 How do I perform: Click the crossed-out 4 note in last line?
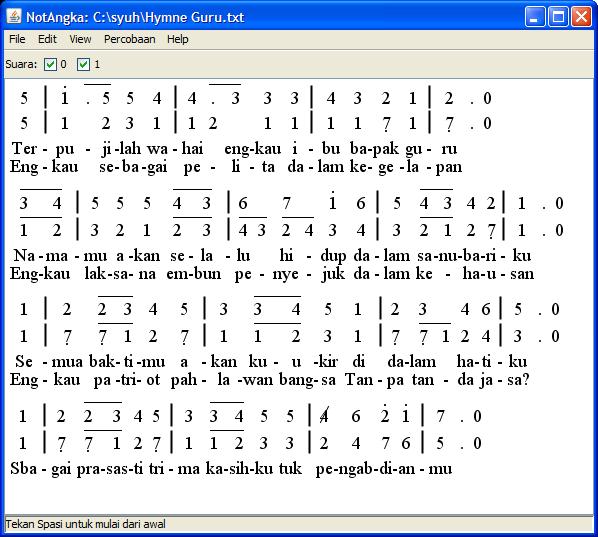click(x=324, y=416)
